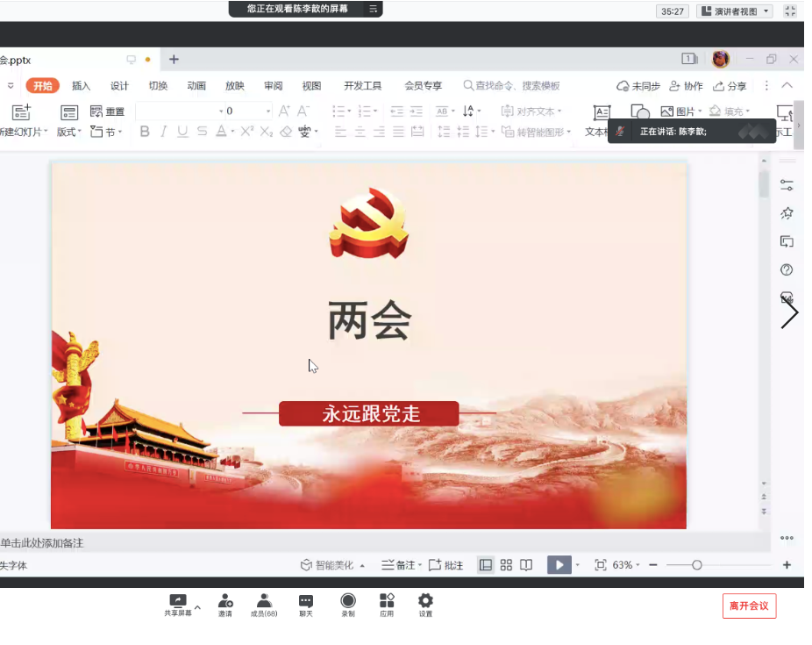The height and width of the screenshot is (645, 812).
Task: Toggle underline formatting
Action: [182, 132]
